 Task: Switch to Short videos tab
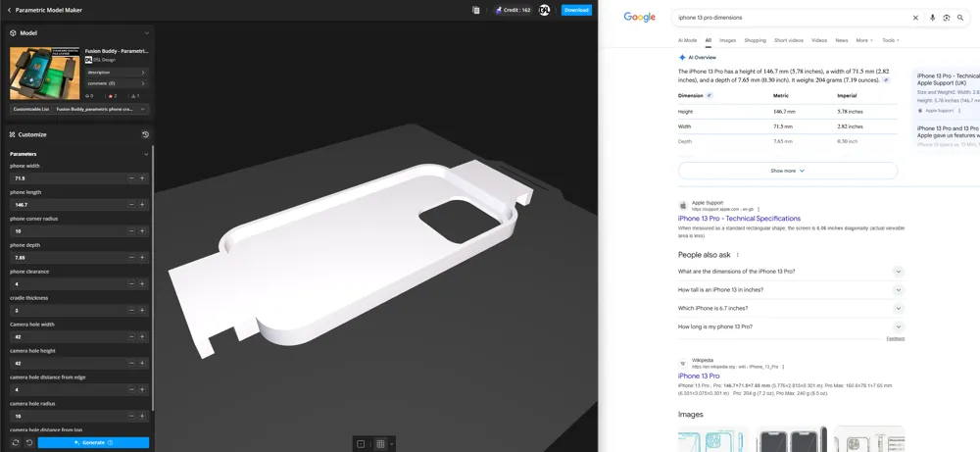(789, 40)
